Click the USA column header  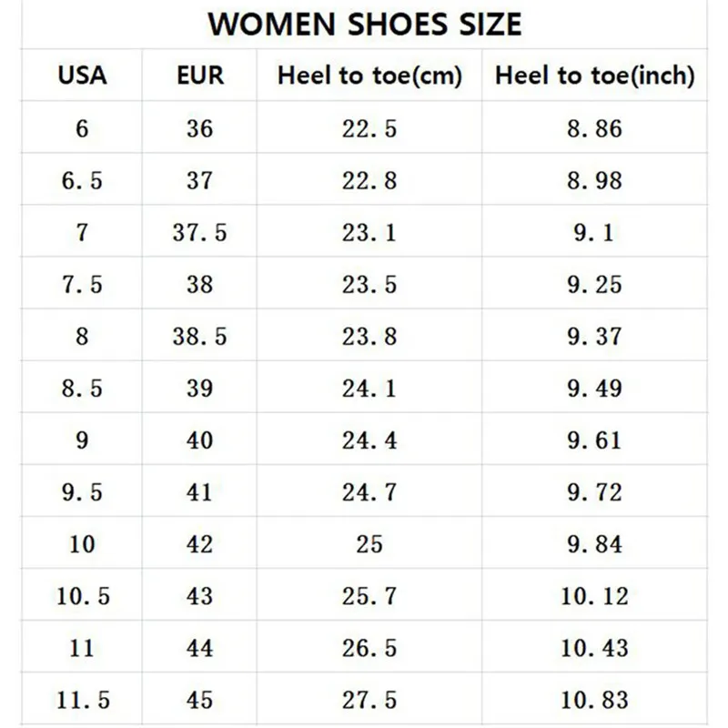82,76
